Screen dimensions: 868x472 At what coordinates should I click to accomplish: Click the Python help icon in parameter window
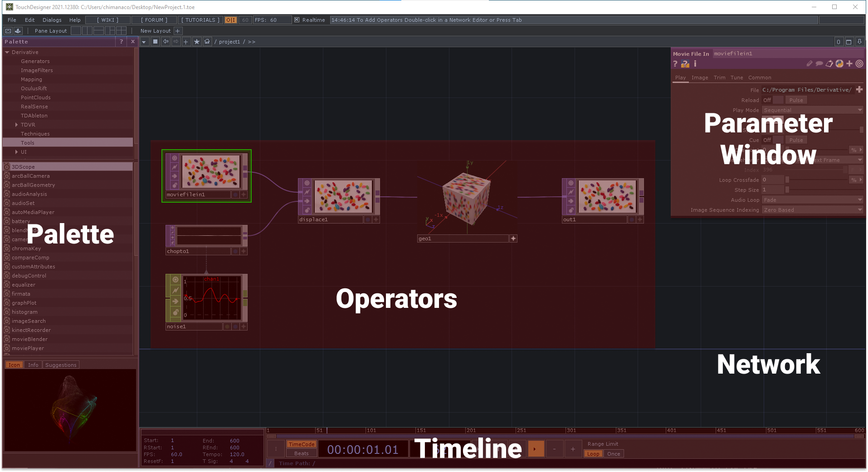(685, 64)
